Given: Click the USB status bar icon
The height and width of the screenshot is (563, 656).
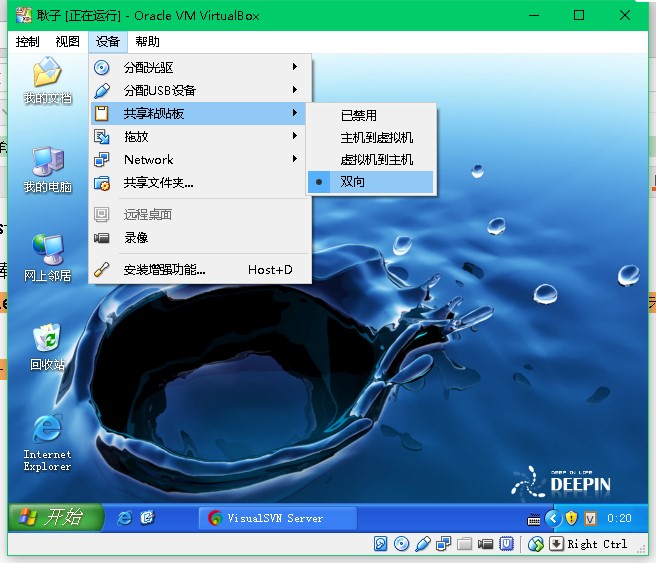Looking at the screenshot, I should (423, 544).
